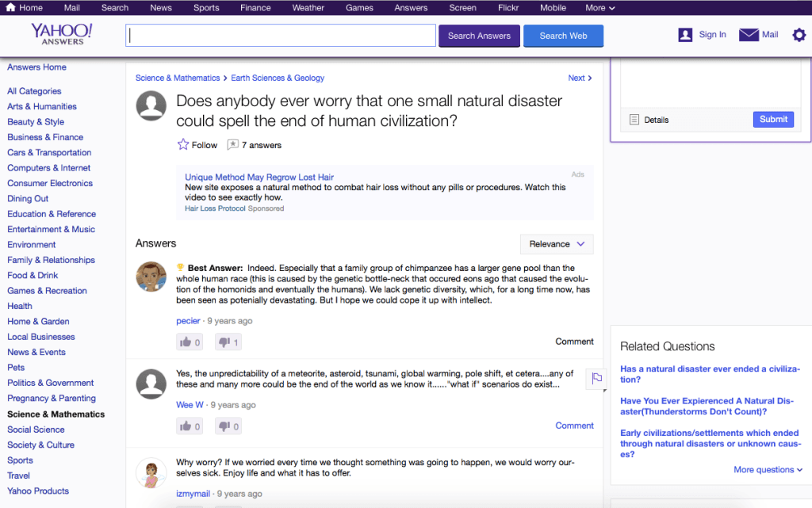
Task: Focus the main search input field
Action: point(281,35)
